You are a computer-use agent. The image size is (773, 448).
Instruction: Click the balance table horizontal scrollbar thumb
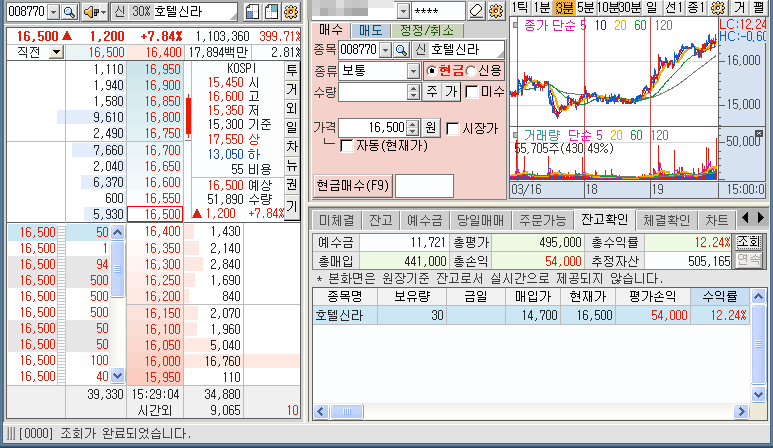tap(347, 411)
